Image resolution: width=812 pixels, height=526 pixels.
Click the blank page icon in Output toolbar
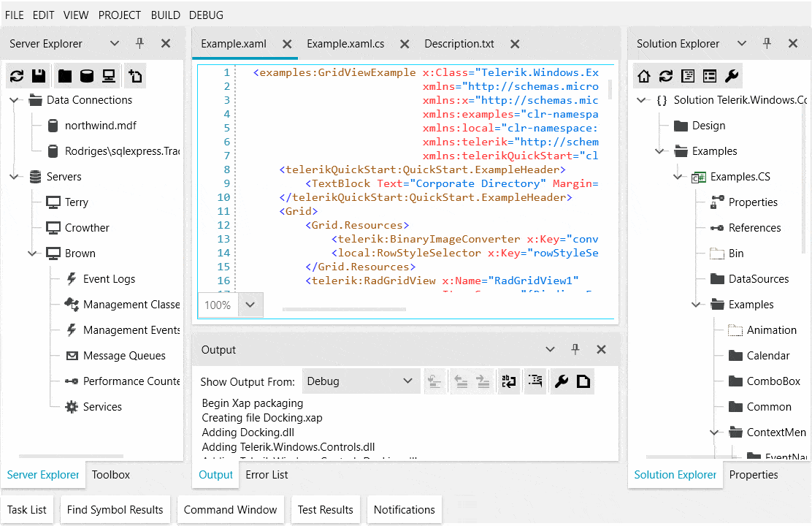coord(583,381)
